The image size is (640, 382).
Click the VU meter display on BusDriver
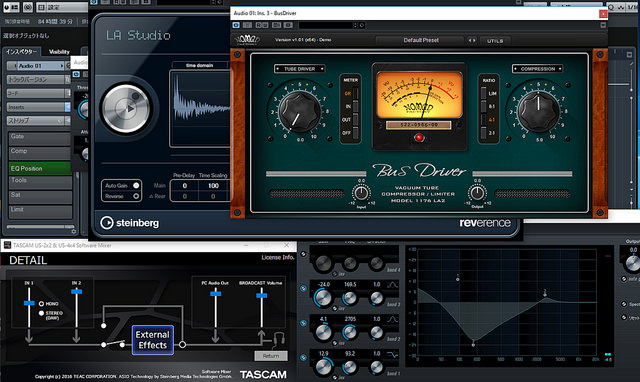pos(420,95)
